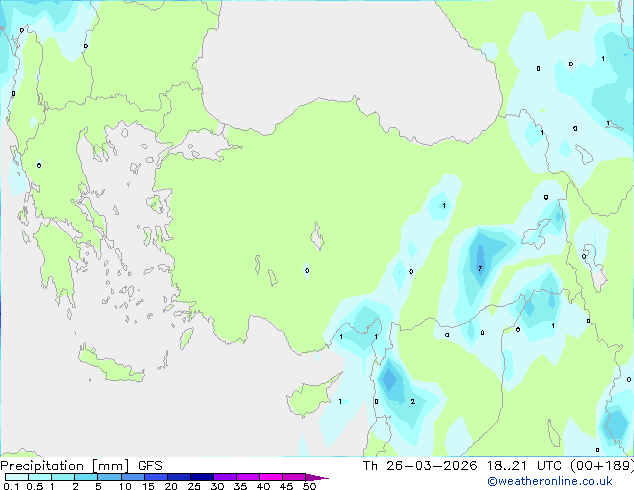Screen dimensions: 634x490
Task: Click the '(00+189)' forecast offset text
Action: 602,466
